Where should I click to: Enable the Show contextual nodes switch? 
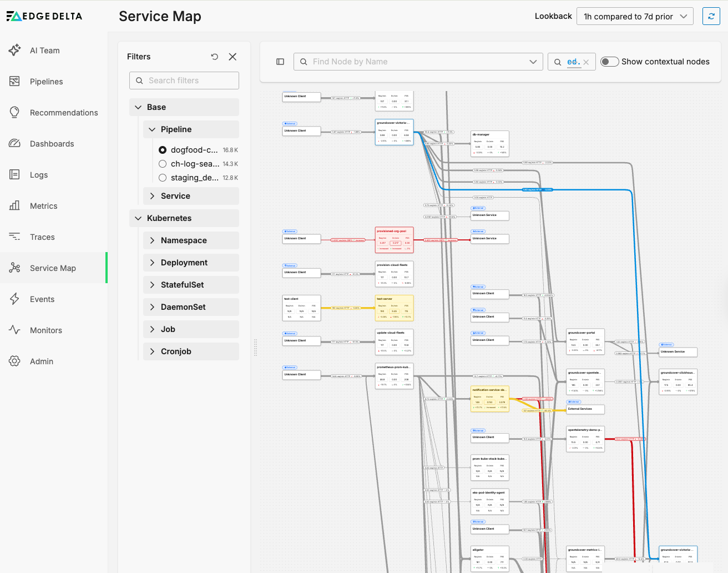(x=609, y=62)
